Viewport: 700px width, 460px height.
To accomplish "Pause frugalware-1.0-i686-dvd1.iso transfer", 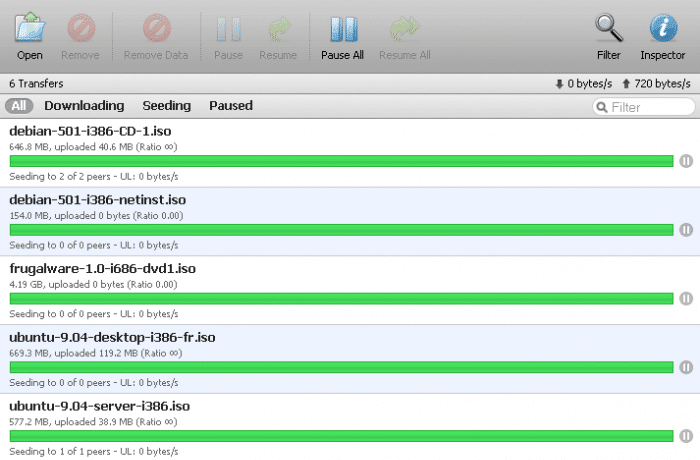I will point(686,298).
